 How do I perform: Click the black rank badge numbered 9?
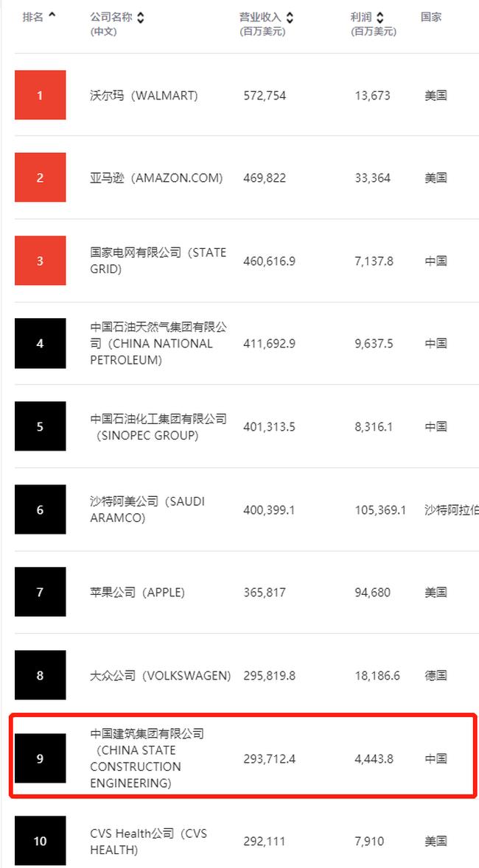(x=41, y=758)
